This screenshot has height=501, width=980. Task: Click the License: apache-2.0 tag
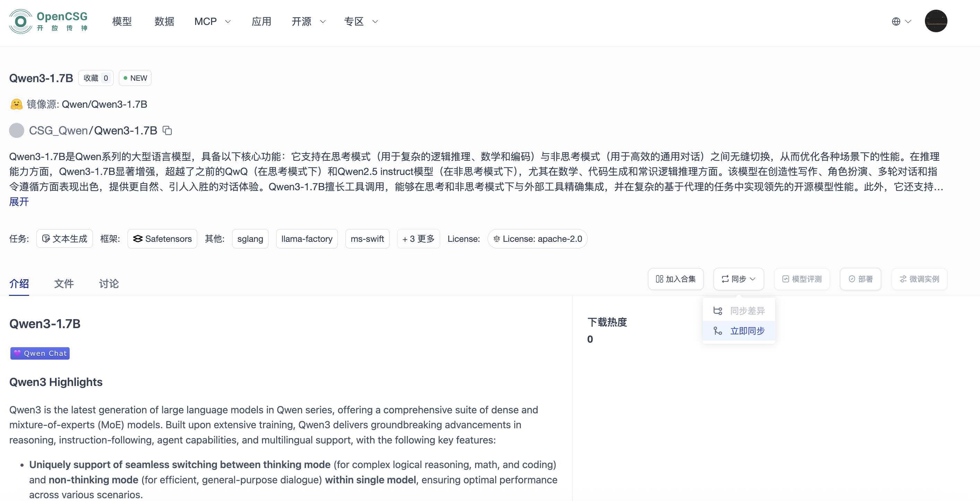tap(537, 238)
